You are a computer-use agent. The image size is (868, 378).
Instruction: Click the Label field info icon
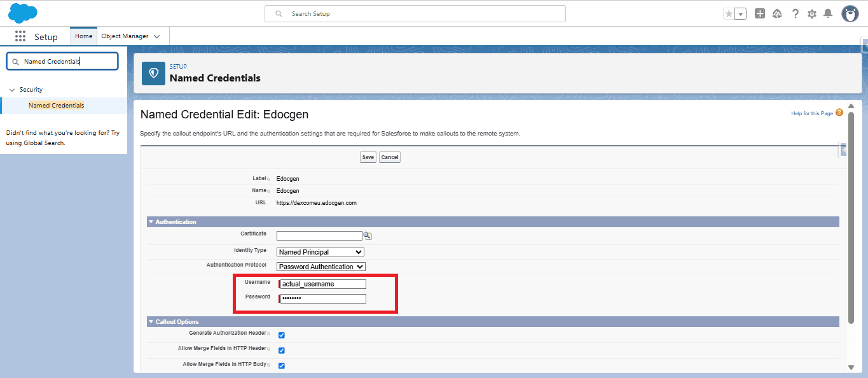pos(269,179)
